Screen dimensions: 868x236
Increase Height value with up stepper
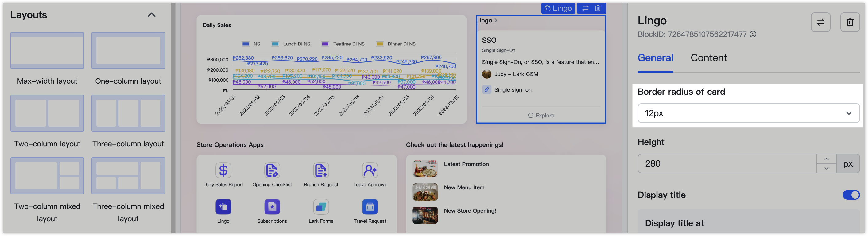pos(826,159)
